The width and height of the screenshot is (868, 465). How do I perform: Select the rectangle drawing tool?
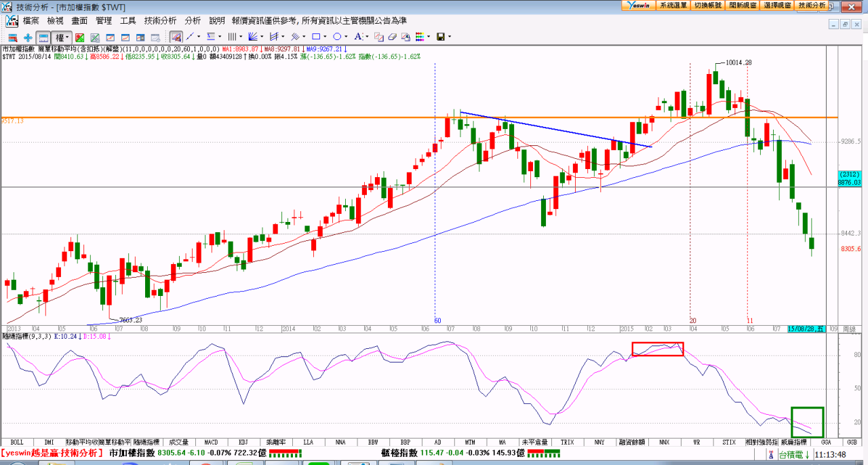(x=316, y=37)
